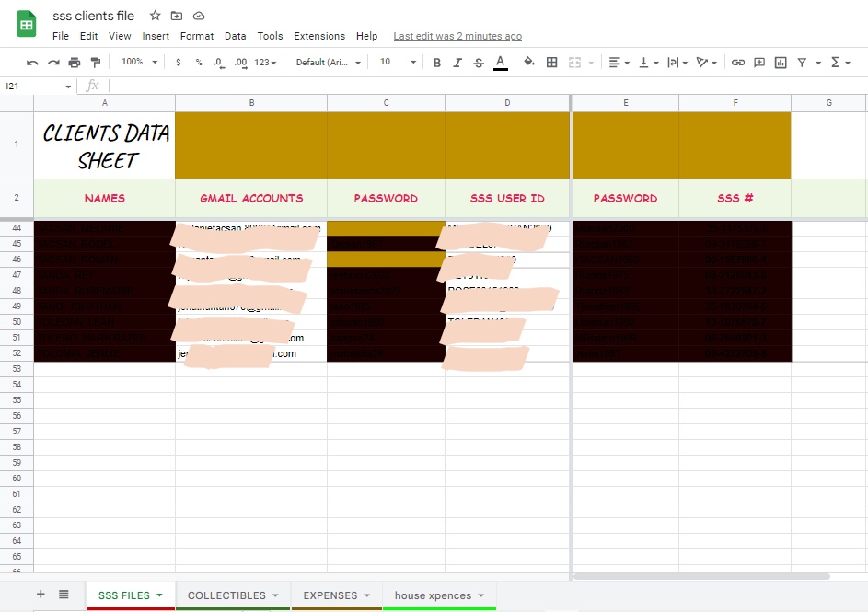The image size is (868, 612).
Task: Open the Tools menu
Action: (x=270, y=36)
